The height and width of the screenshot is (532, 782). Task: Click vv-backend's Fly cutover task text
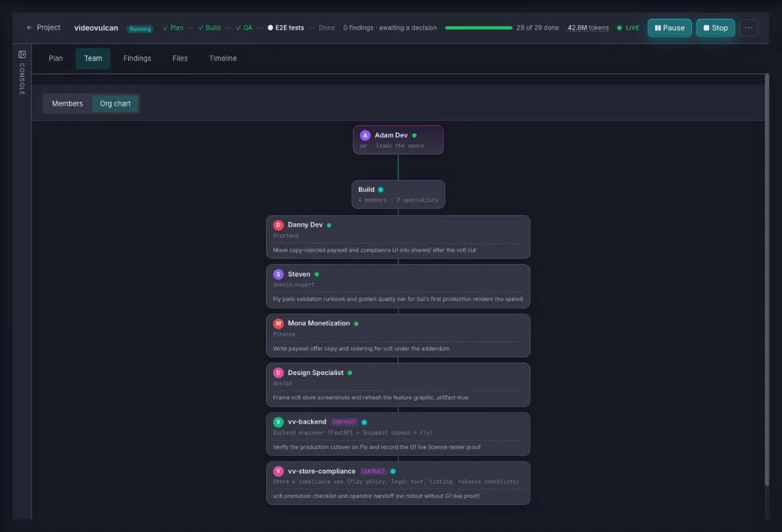(377, 447)
